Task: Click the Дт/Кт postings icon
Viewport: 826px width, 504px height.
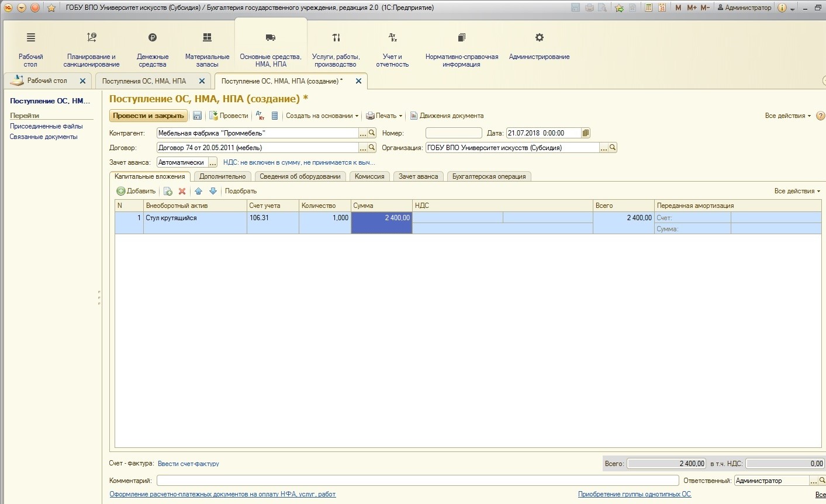Action: (260, 116)
